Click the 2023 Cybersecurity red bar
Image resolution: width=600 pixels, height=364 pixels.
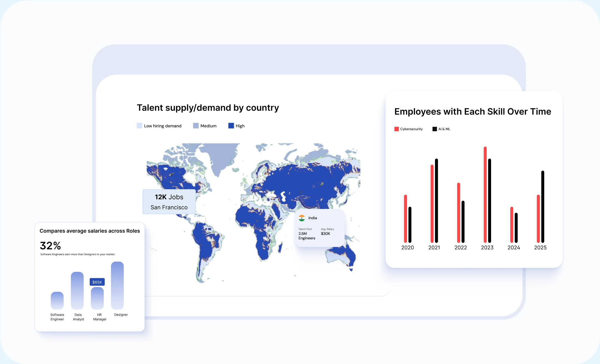coord(485,194)
